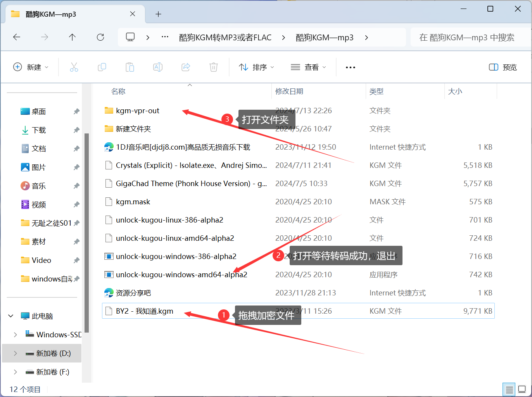Open 音乐 in the sidebar

click(x=39, y=186)
